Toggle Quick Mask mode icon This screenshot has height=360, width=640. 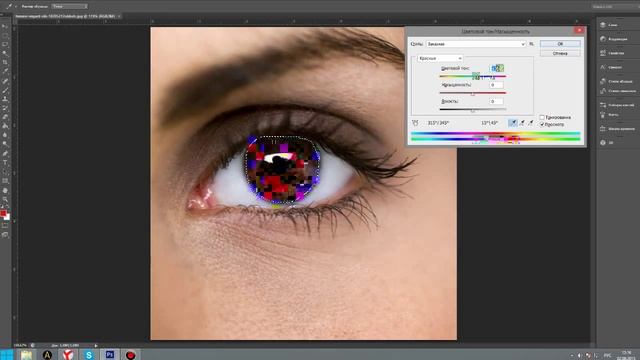click(x=5, y=226)
